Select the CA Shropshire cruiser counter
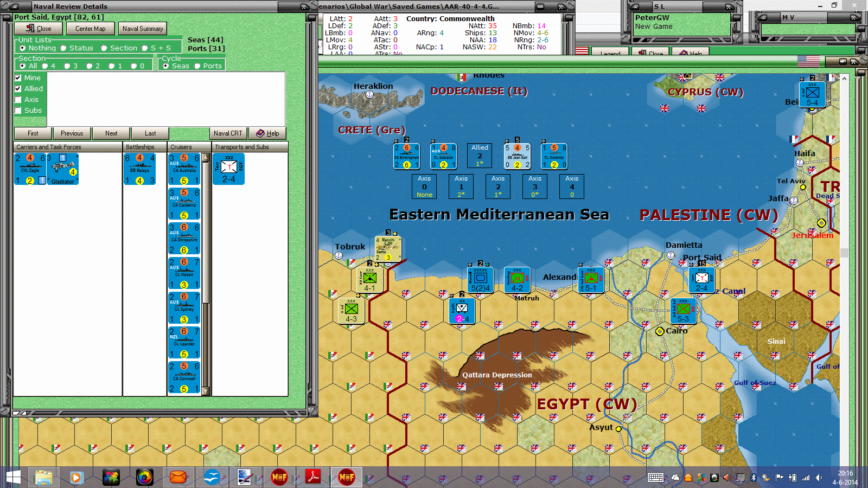The image size is (868, 488). coord(184,239)
